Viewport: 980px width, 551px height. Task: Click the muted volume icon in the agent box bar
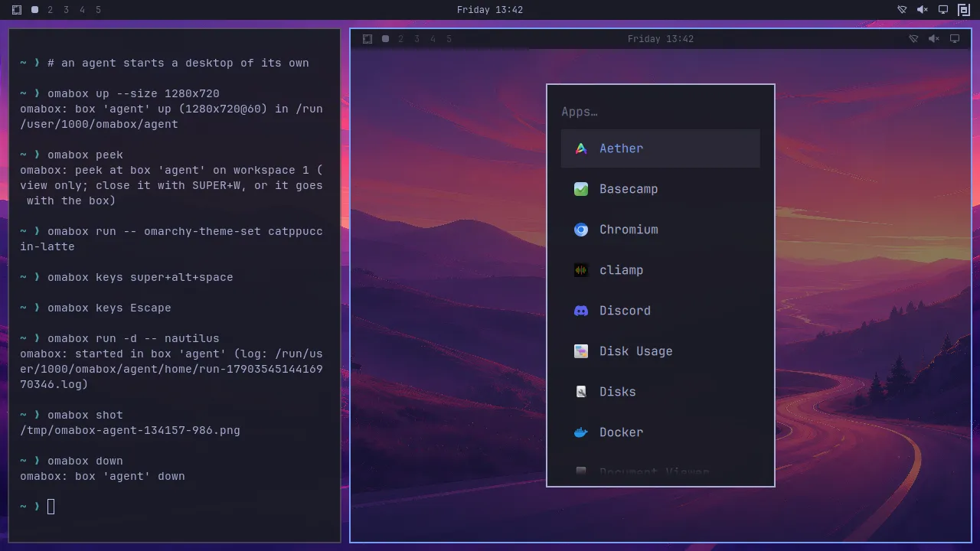(x=934, y=39)
